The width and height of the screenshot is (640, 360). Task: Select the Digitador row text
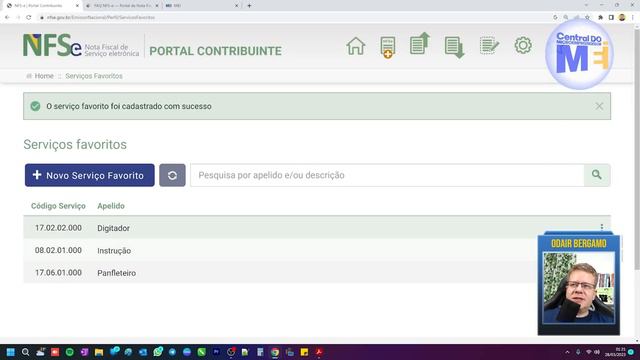113,228
